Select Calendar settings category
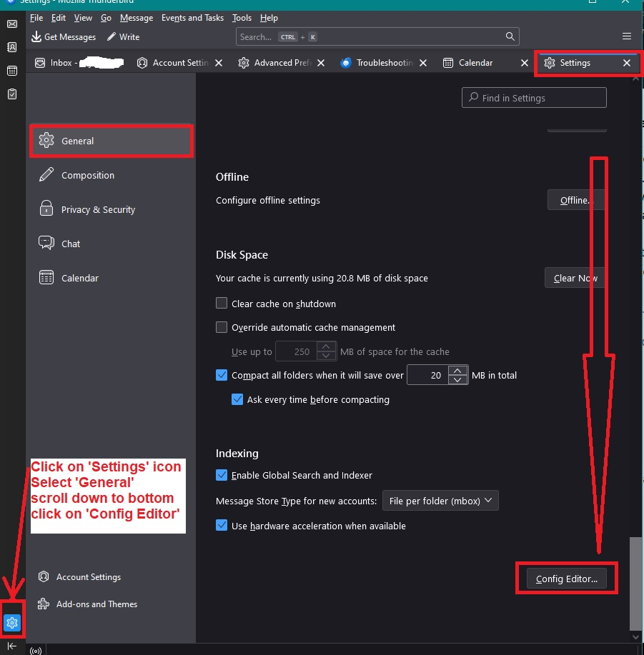Viewport: 644px width, 655px height. pyautogui.click(x=112, y=278)
